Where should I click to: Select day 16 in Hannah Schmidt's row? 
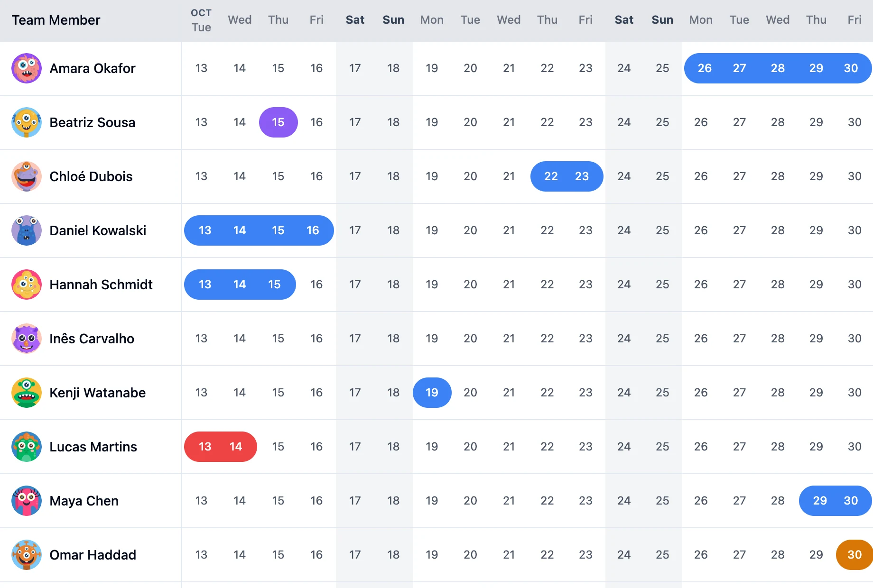(316, 285)
